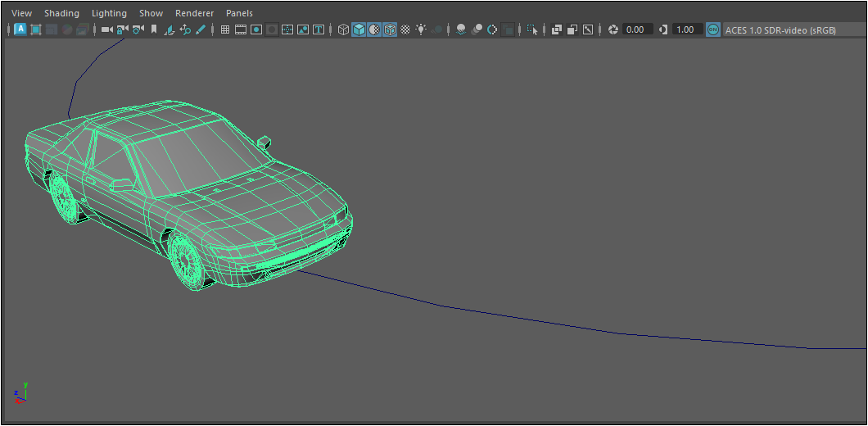
Task: Open Camera Attributes icon
Action: [x=138, y=29]
